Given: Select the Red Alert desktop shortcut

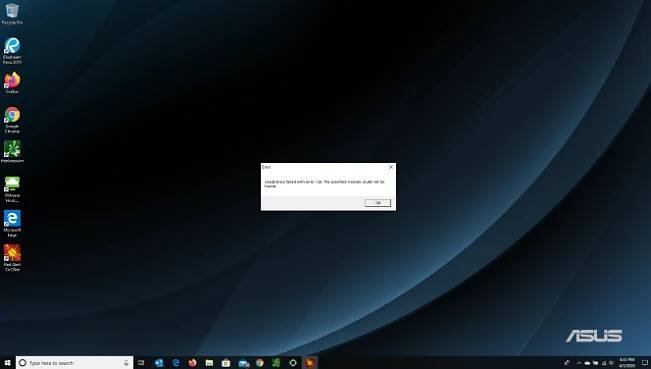Looking at the screenshot, I should (x=12, y=258).
